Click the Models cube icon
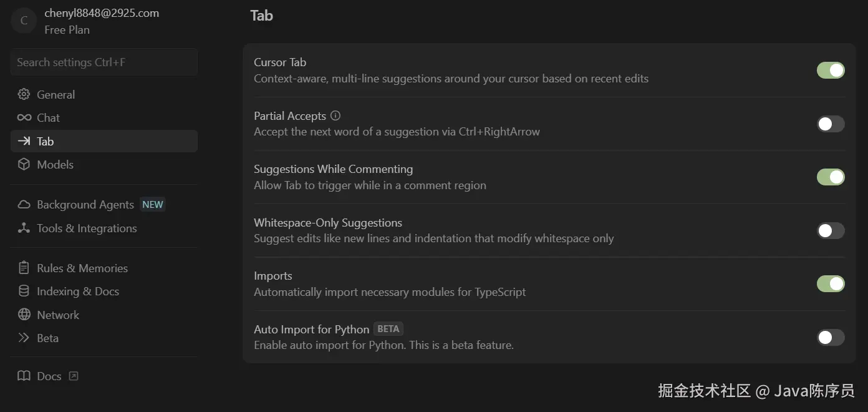 tap(24, 164)
